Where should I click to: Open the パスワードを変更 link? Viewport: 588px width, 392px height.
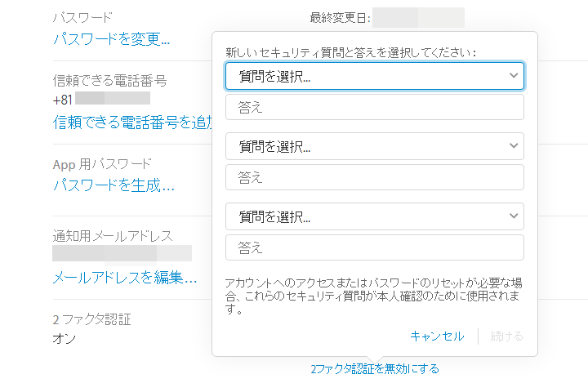click(x=111, y=39)
